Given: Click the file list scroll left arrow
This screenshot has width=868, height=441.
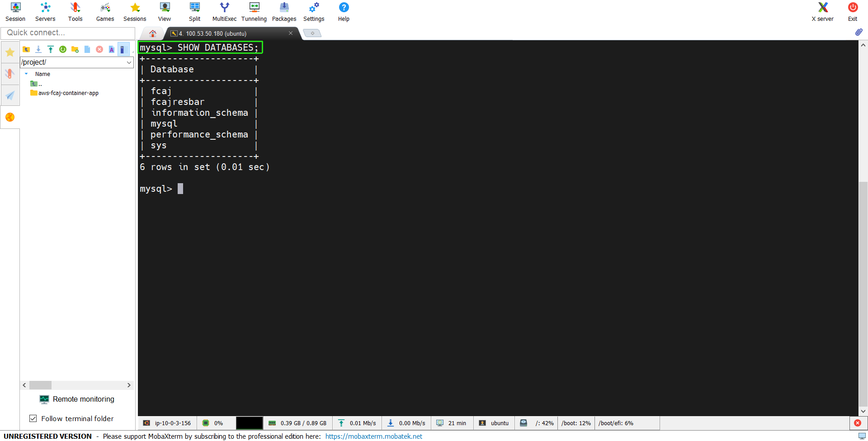Looking at the screenshot, I should [x=24, y=385].
